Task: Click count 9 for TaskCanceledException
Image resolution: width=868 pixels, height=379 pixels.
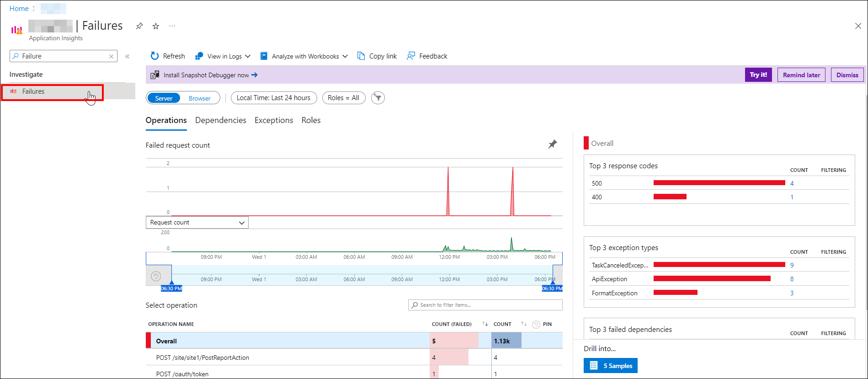Action: pyautogui.click(x=792, y=265)
